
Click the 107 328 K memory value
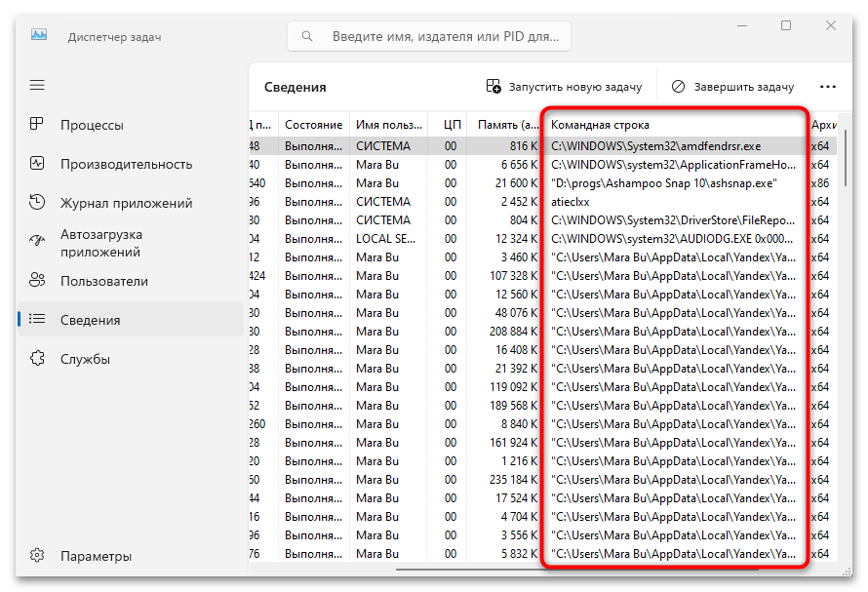(x=514, y=276)
